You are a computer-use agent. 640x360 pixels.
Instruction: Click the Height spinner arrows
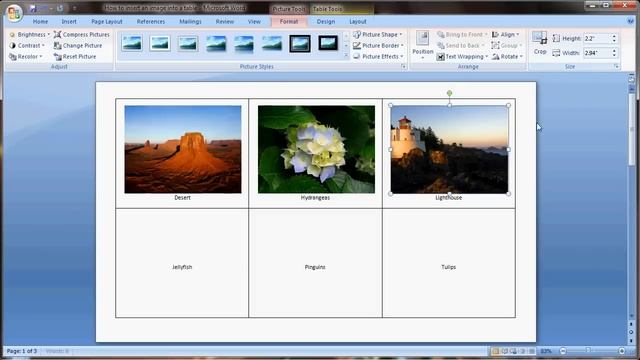[614, 38]
